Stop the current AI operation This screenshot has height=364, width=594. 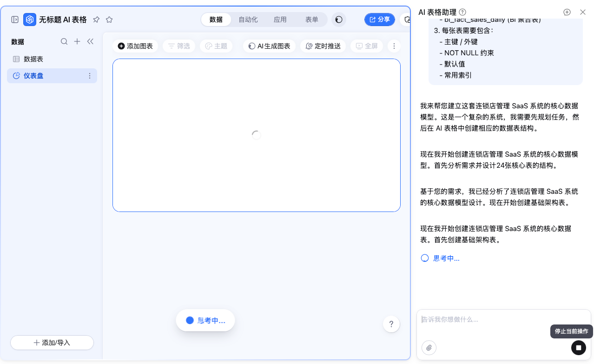(578, 348)
